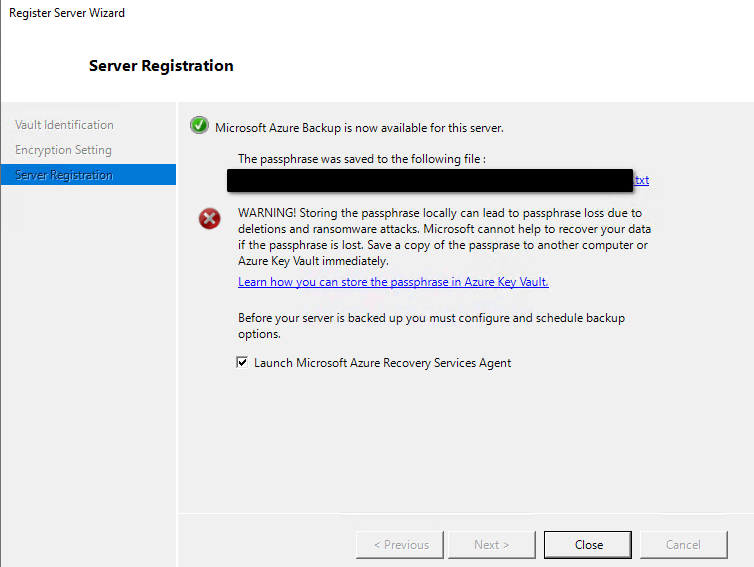Image resolution: width=754 pixels, height=567 pixels.
Task: Click 'Before your server is backed up' text
Action: (431, 326)
